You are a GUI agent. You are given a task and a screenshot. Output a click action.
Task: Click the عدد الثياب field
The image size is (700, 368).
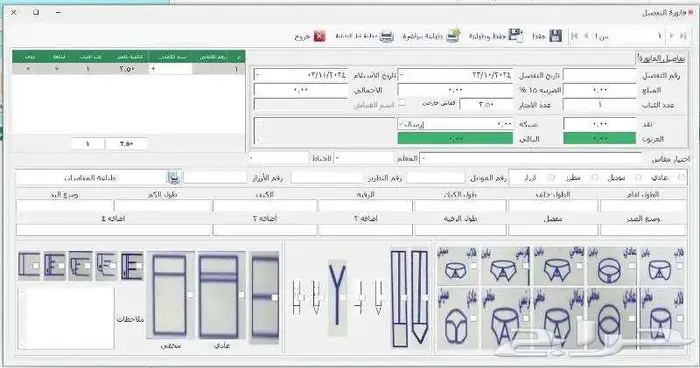(600, 105)
